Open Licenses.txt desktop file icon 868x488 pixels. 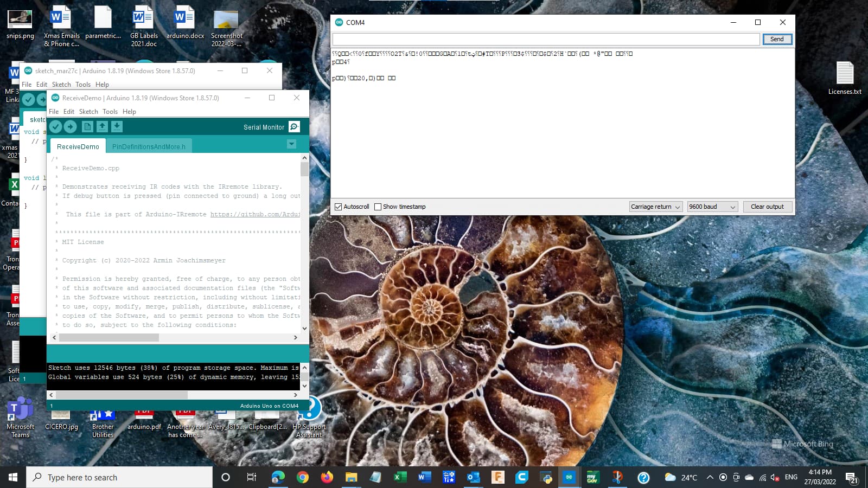click(845, 78)
